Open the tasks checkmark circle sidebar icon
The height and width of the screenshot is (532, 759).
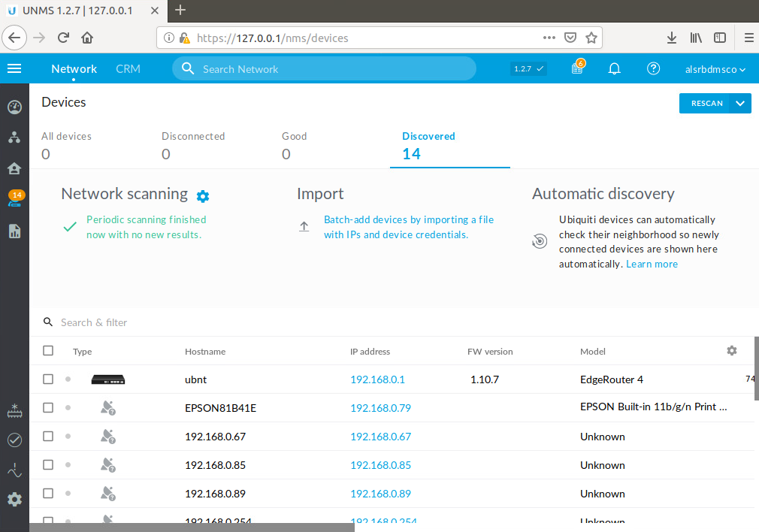tap(14, 440)
